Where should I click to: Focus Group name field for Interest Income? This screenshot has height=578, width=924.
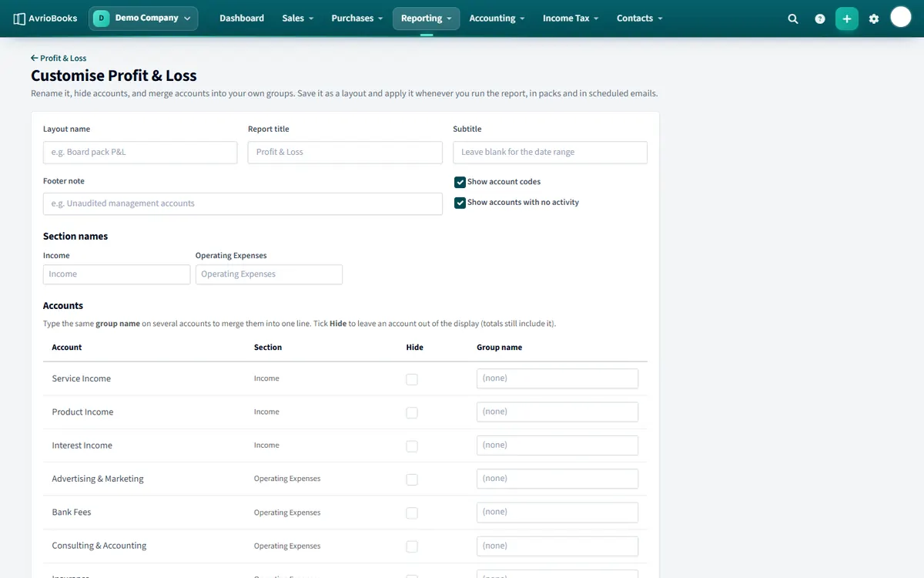[557, 445]
